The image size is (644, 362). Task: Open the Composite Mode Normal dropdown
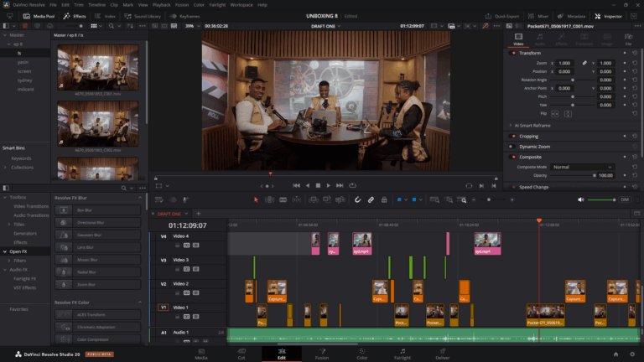click(582, 167)
